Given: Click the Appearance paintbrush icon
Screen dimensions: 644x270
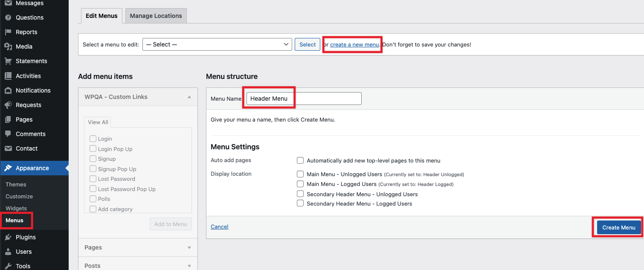Looking at the screenshot, I should (8, 168).
